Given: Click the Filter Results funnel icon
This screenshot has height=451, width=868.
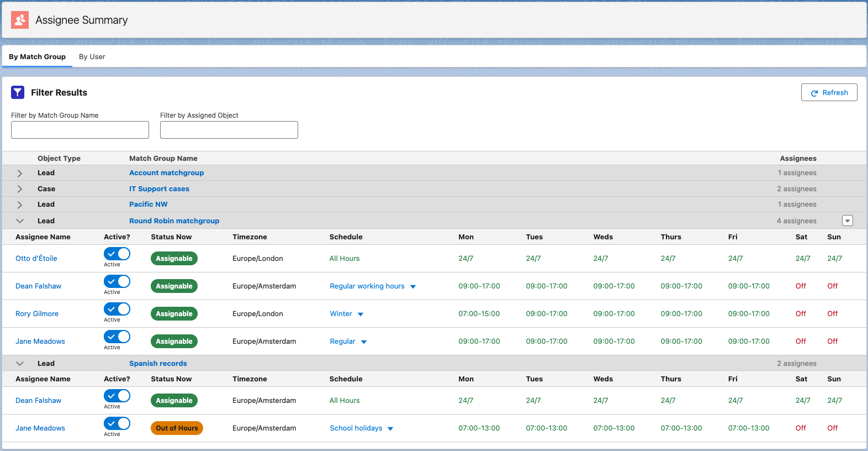Looking at the screenshot, I should (x=18, y=92).
